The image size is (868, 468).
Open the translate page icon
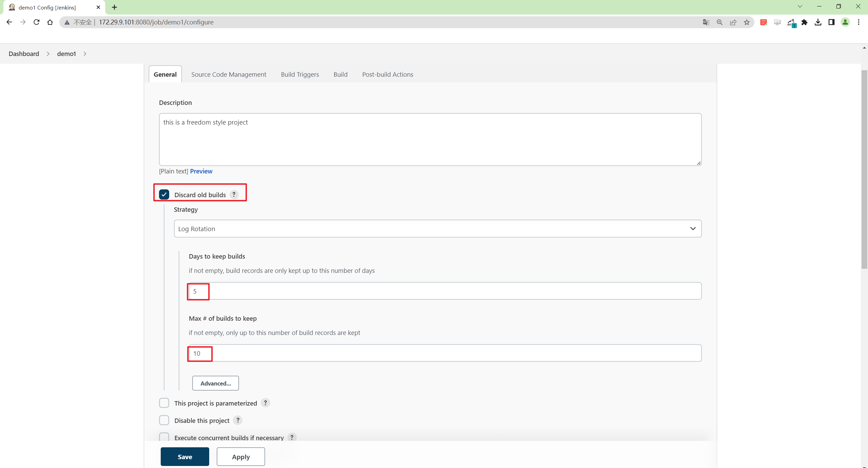pos(706,22)
